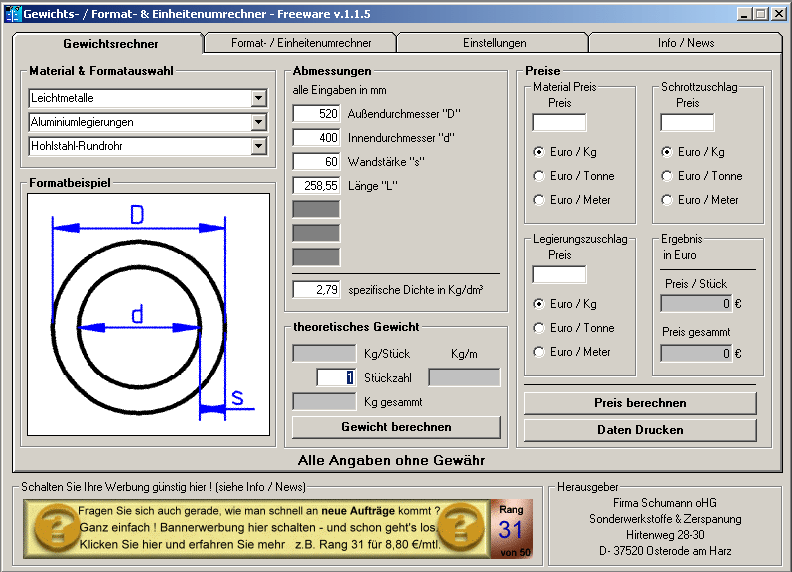Image resolution: width=792 pixels, height=572 pixels.
Task: Select Schrottzuschlag Euro / Tonne
Action: 667,176
